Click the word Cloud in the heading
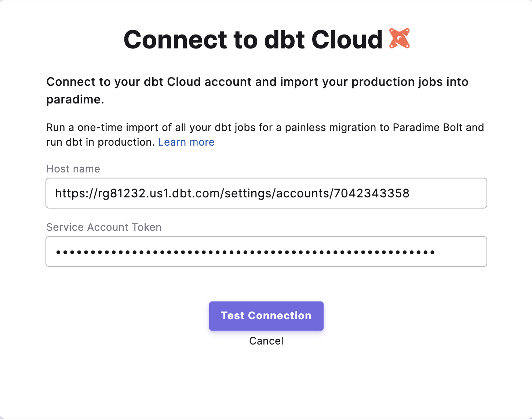The image size is (532, 419). pyautogui.click(x=347, y=39)
